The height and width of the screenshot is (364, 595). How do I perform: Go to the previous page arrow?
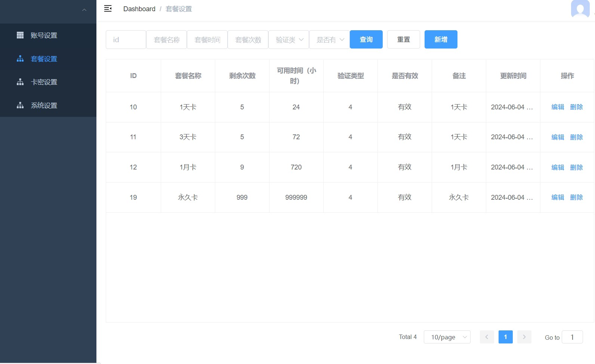[x=487, y=337]
